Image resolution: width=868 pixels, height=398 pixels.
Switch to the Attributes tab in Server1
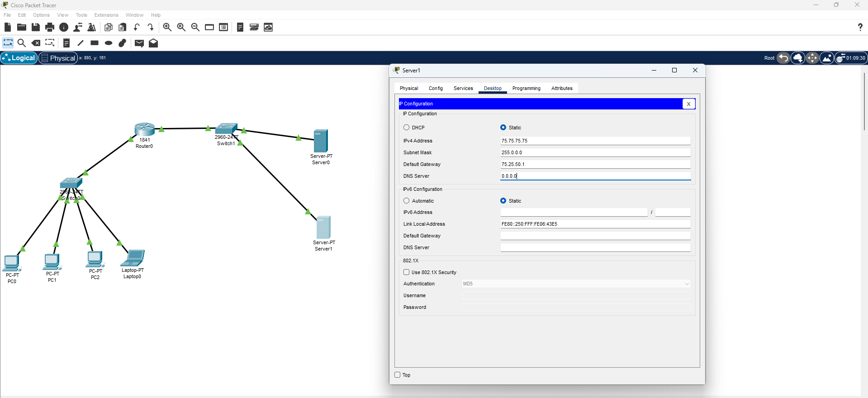point(562,88)
